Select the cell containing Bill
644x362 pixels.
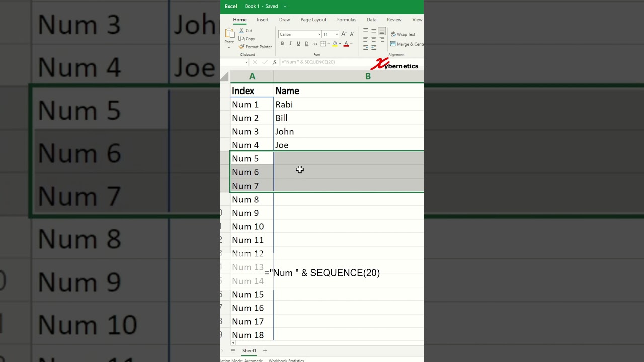pos(349,118)
